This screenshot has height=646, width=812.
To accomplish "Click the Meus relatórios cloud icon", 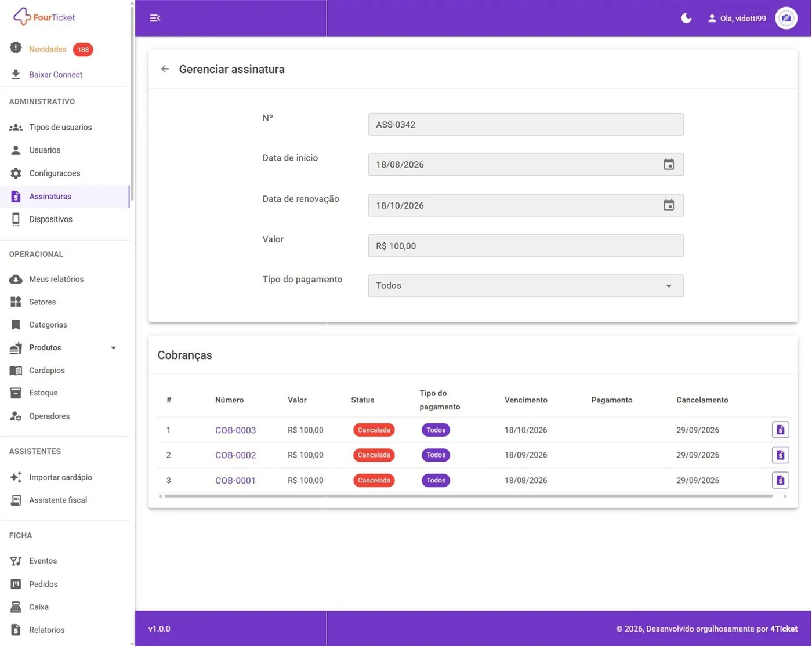I will [x=16, y=279].
